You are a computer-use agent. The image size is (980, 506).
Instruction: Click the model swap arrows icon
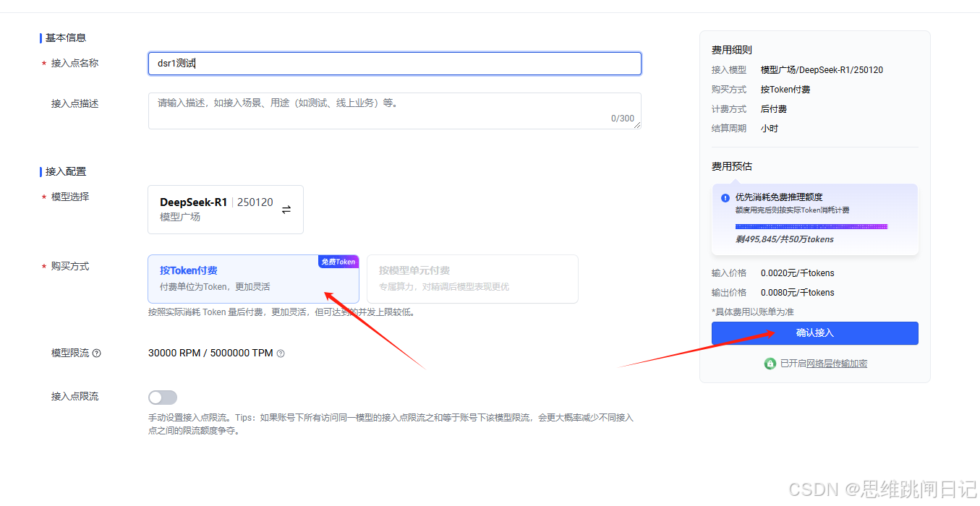tap(286, 210)
